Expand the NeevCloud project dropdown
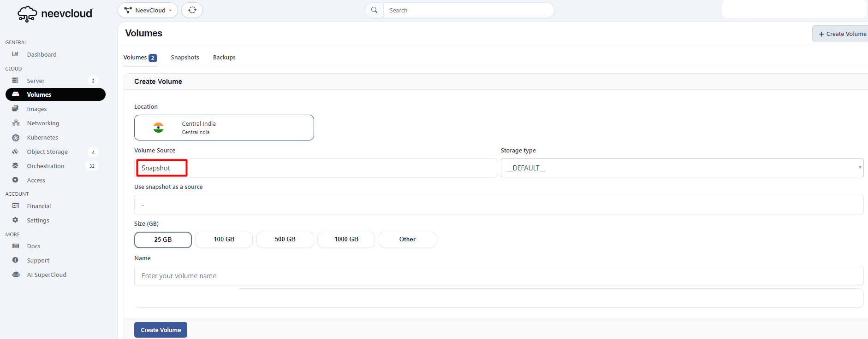The width and height of the screenshot is (868, 339). click(148, 10)
